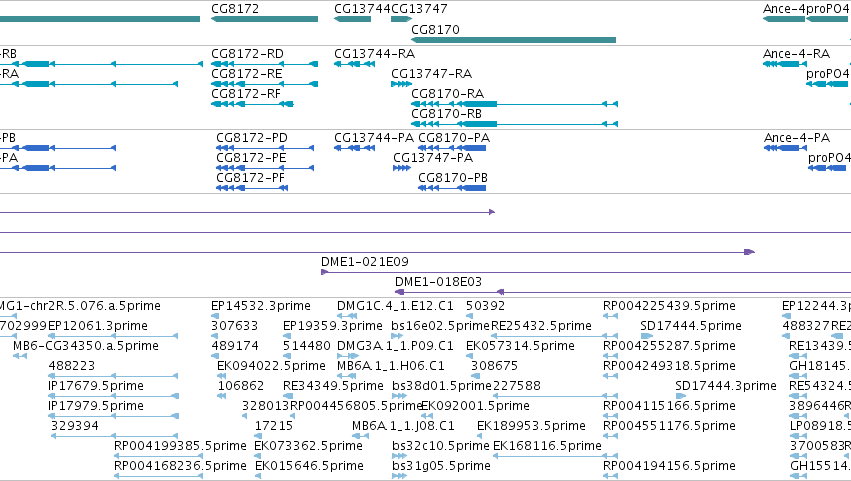The image size is (851, 481).
Task: Select the EK189953.5prime feature
Action: point(480,436)
